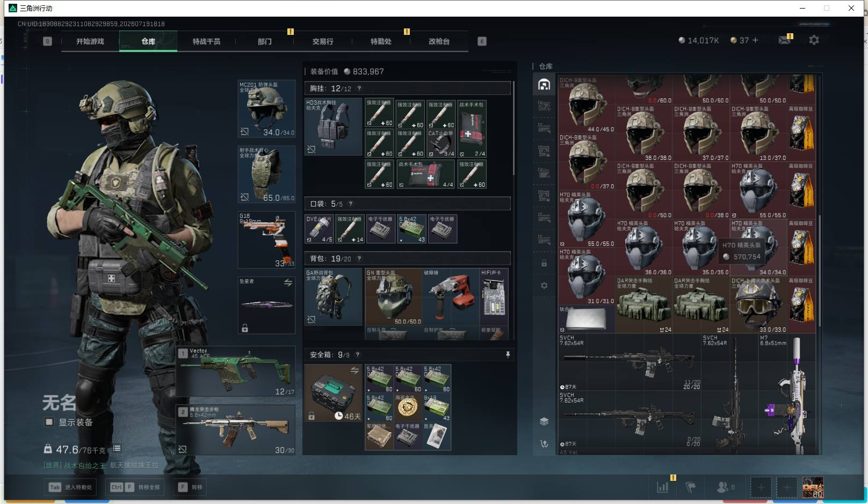This screenshot has width=868, height=504.
Task: Click the stacked layers sort icon
Action: click(544, 421)
